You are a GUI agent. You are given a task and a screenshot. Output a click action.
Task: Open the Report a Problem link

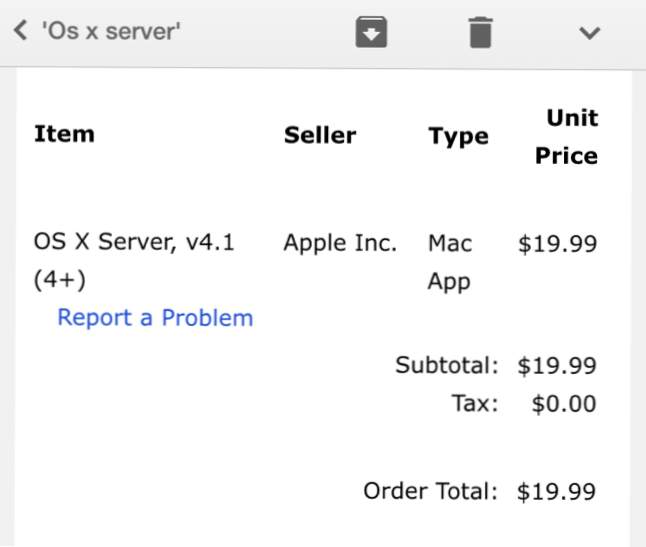pyautogui.click(x=155, y=318)
